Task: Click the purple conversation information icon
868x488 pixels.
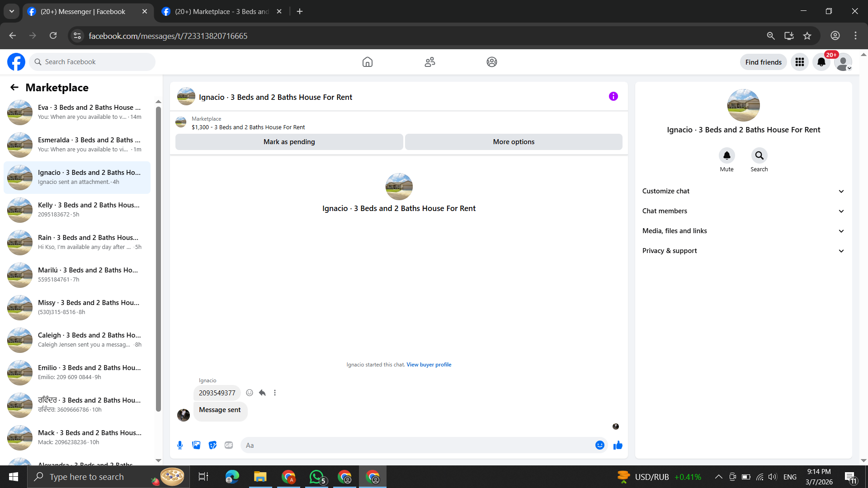Action: point(613,96)
